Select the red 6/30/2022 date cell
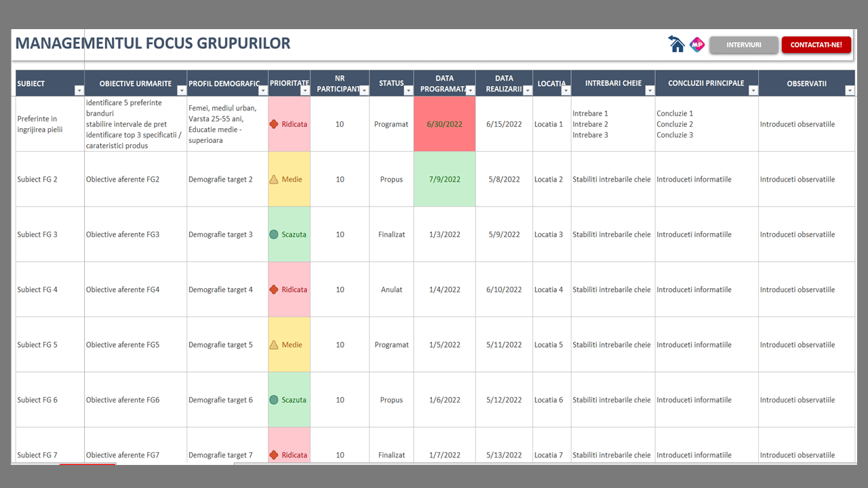The height and width of the screenshot is (488, 868). pos(444,124)
